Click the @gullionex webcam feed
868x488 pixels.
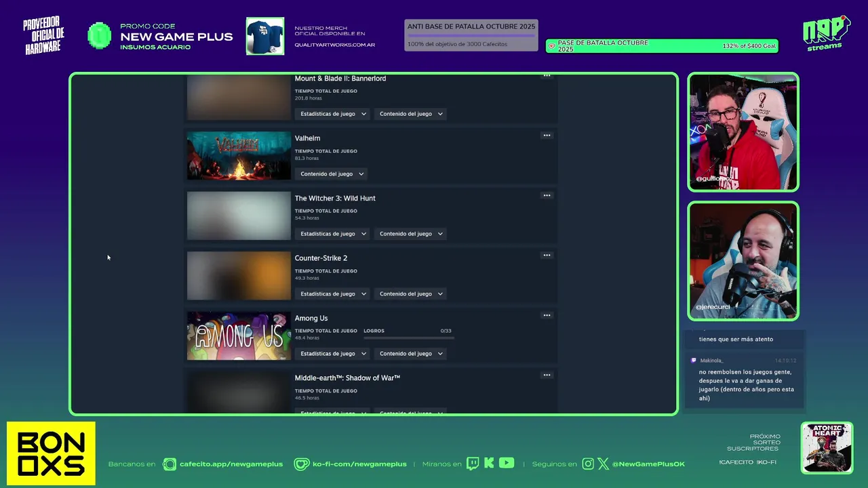coord(743,131)
